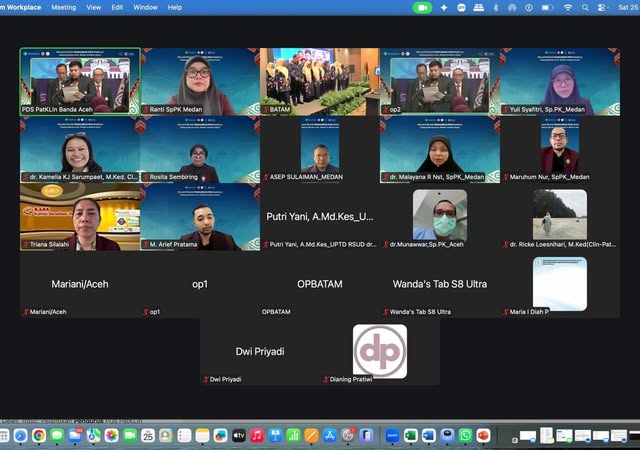The width and height of the screenshot is (640, 450).
Task: Open the App Store in dock
Action: (x=329, y=436)
